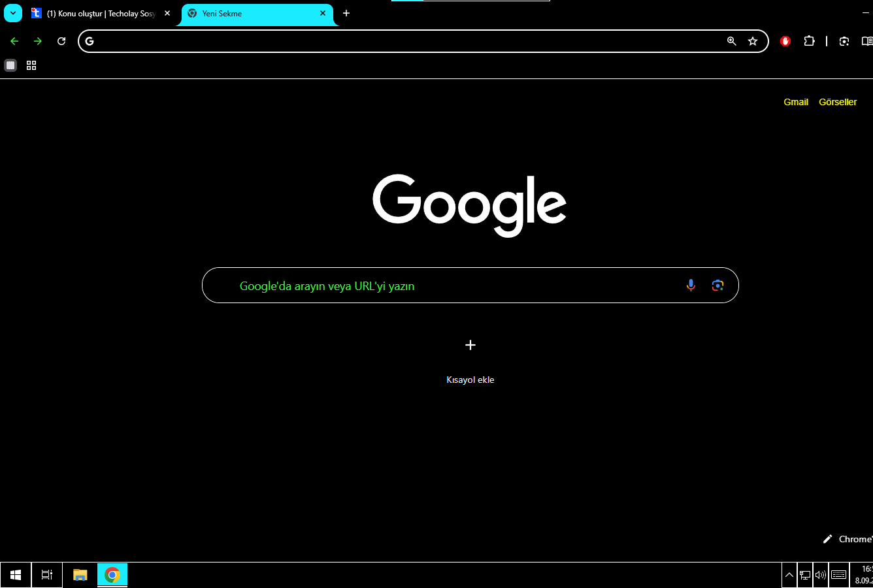Open the zoom magnifier in address bar

[732, 41]
